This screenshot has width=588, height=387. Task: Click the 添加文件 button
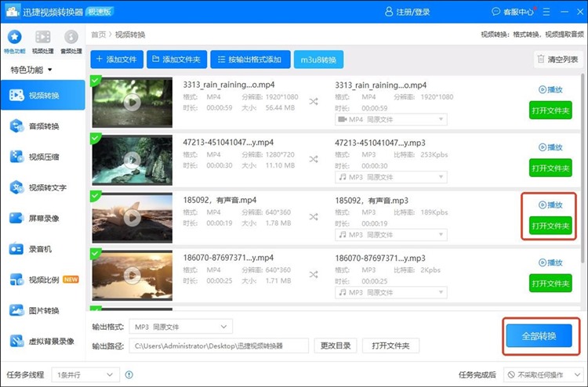coord(117,60)
